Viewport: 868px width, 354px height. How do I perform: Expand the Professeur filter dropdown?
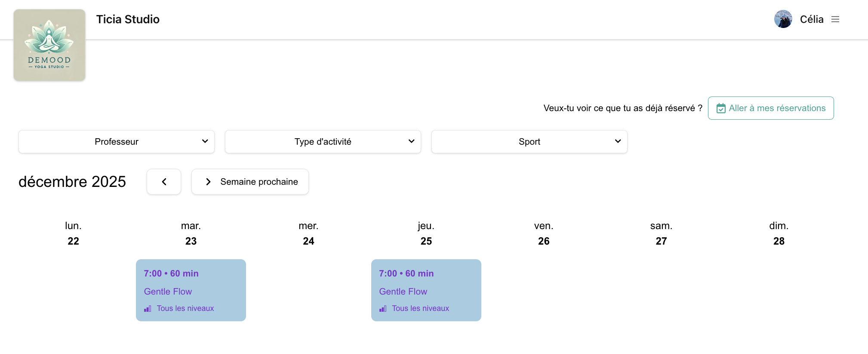[117, 142]
